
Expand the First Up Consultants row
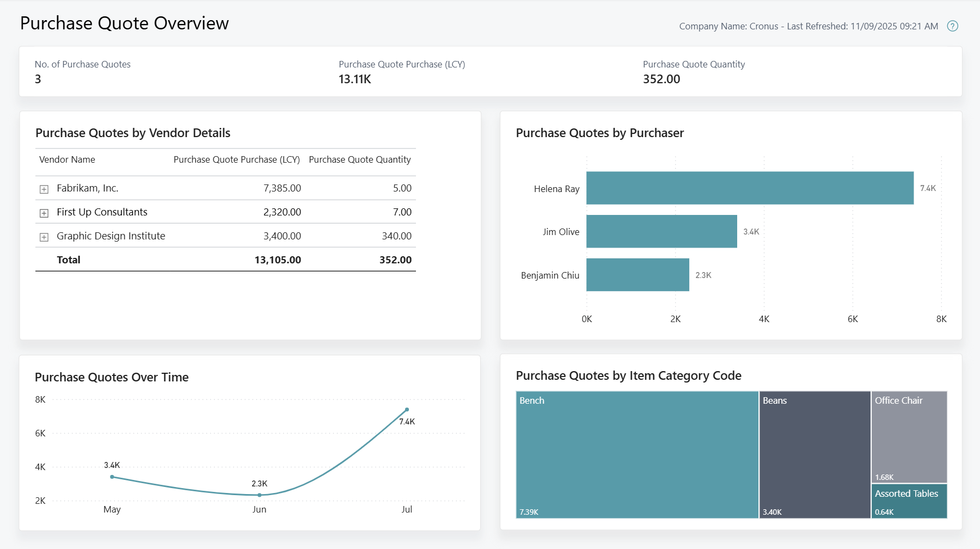click(x=44, y=212)
